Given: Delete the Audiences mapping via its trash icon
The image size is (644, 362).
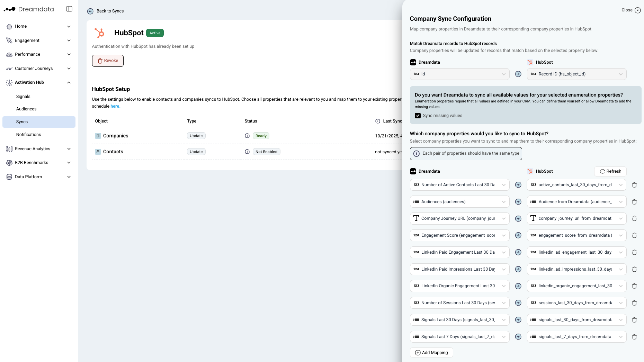Looking at the screenshot, I should 635,201.
